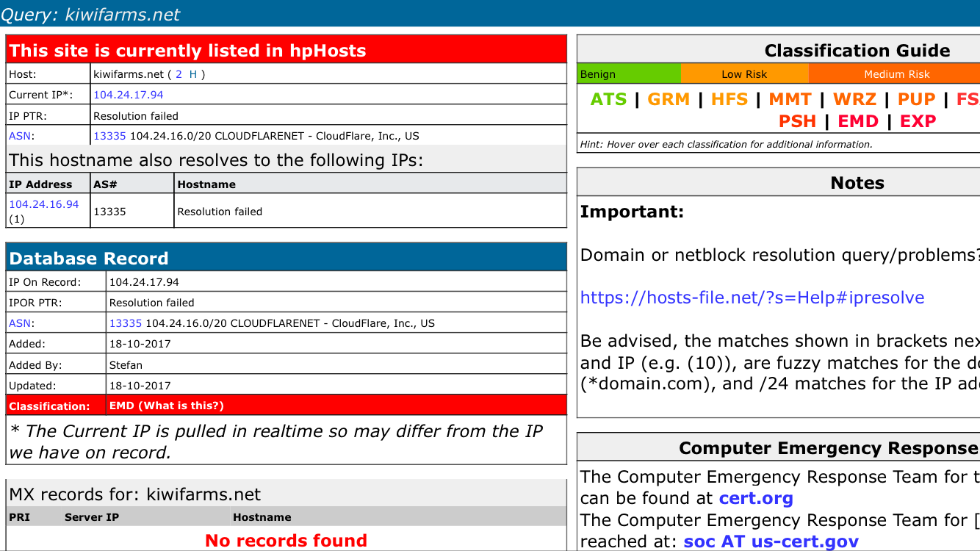Follow the Current IP link 104.24.17.94
This screenshot has width=980, height=551.
(x=129, y=95)
